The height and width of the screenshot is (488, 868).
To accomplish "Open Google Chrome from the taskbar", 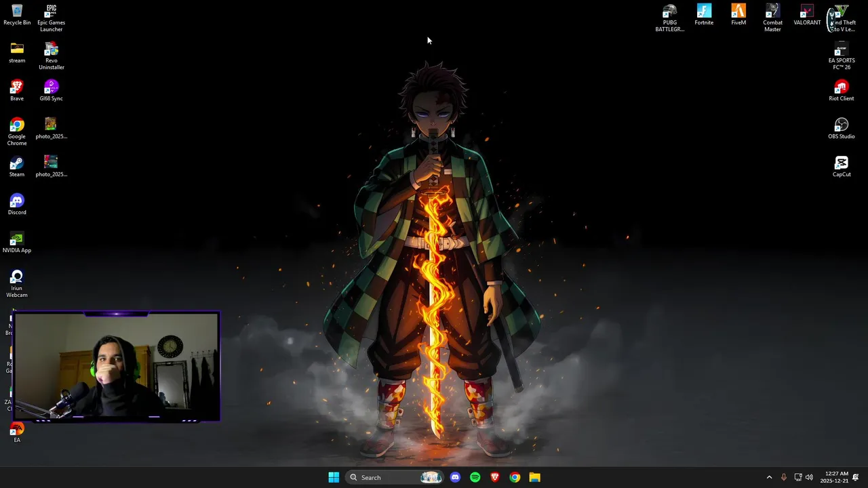I will [515, 477].
